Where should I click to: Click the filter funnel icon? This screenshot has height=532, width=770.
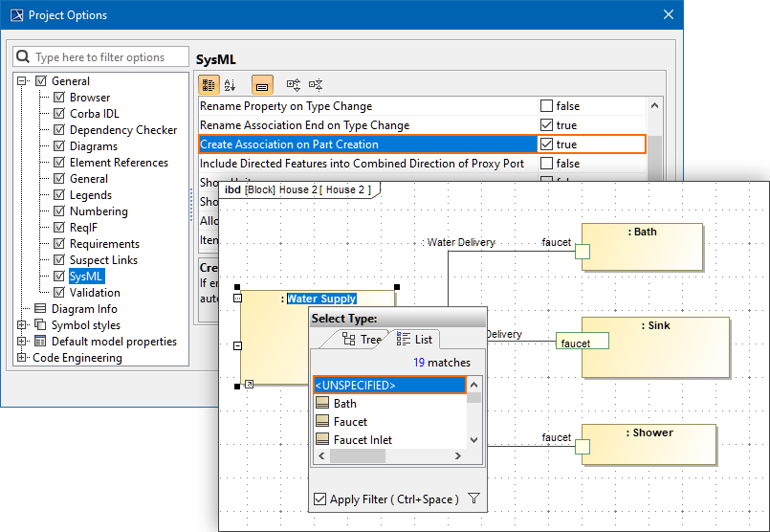(473, 499)
